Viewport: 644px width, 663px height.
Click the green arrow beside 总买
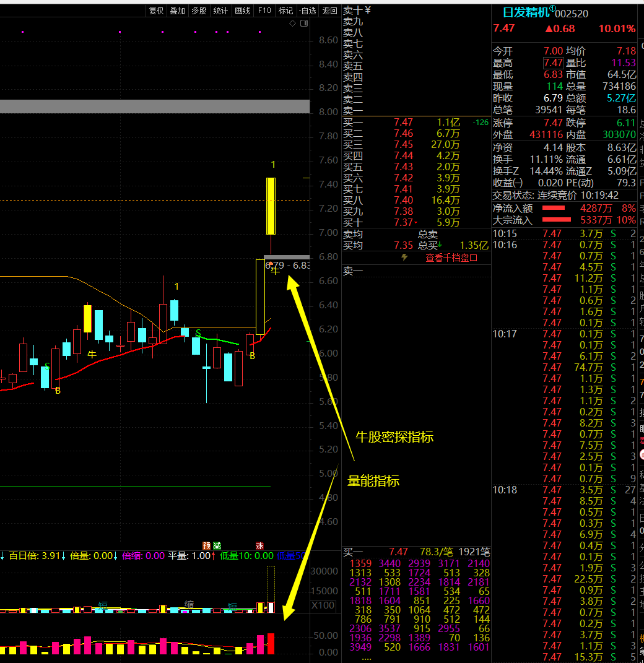click(x=440, y=245)
